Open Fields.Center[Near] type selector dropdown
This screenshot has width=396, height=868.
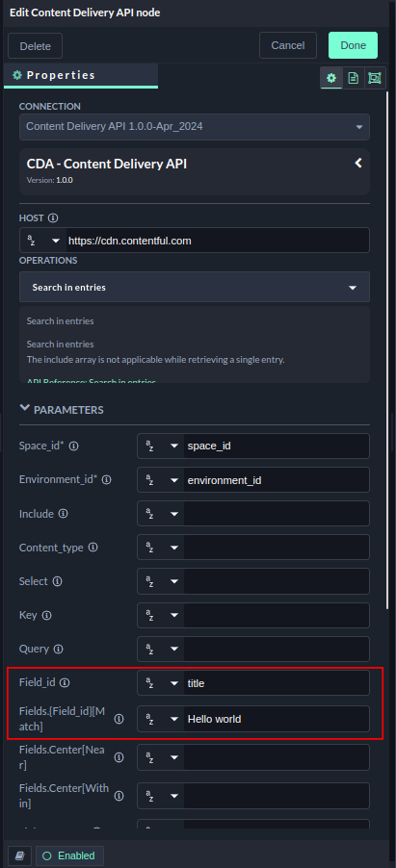(161, 757)
